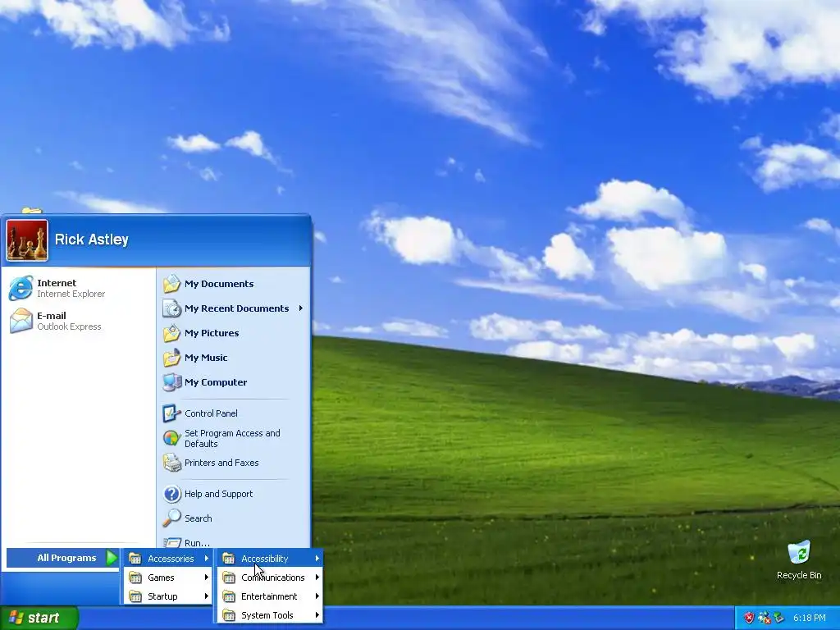Click the All Programs button
The image size is (840, 630).
tap(62, 558)
